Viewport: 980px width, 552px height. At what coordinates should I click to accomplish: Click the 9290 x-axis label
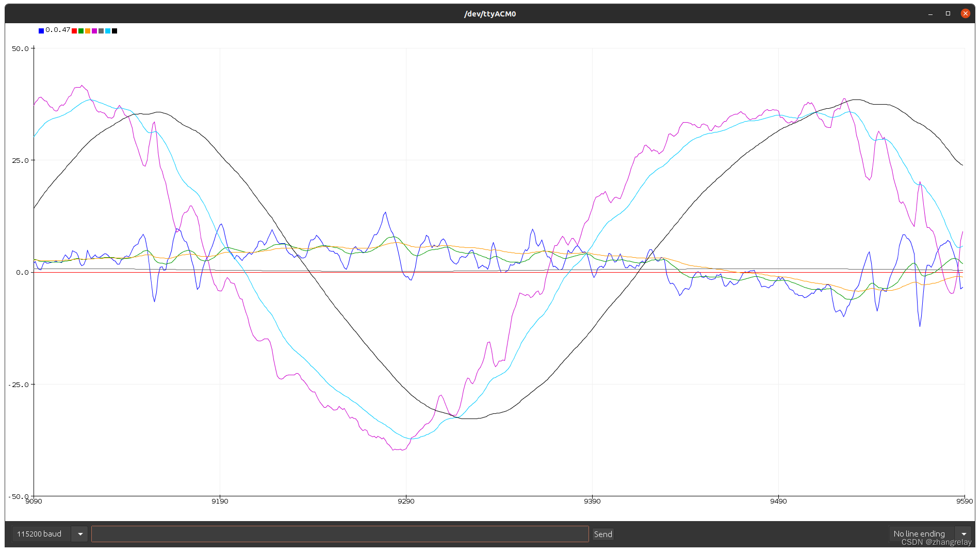(406, 501)
